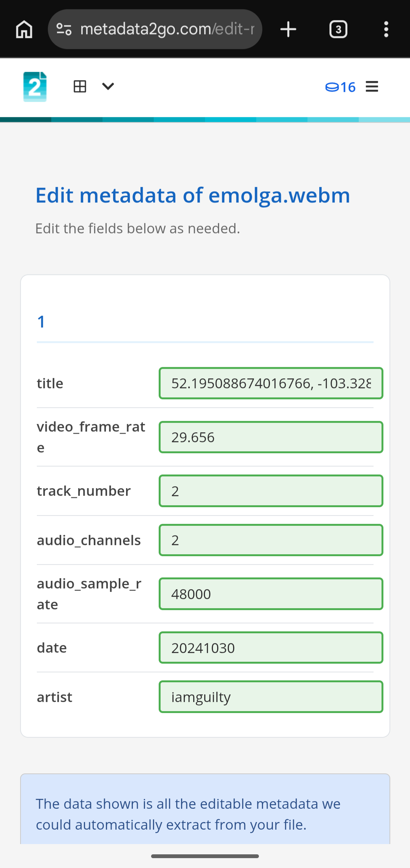Open the hamburger navigation menu
410x868 pixels.
(x=372, y=87)
